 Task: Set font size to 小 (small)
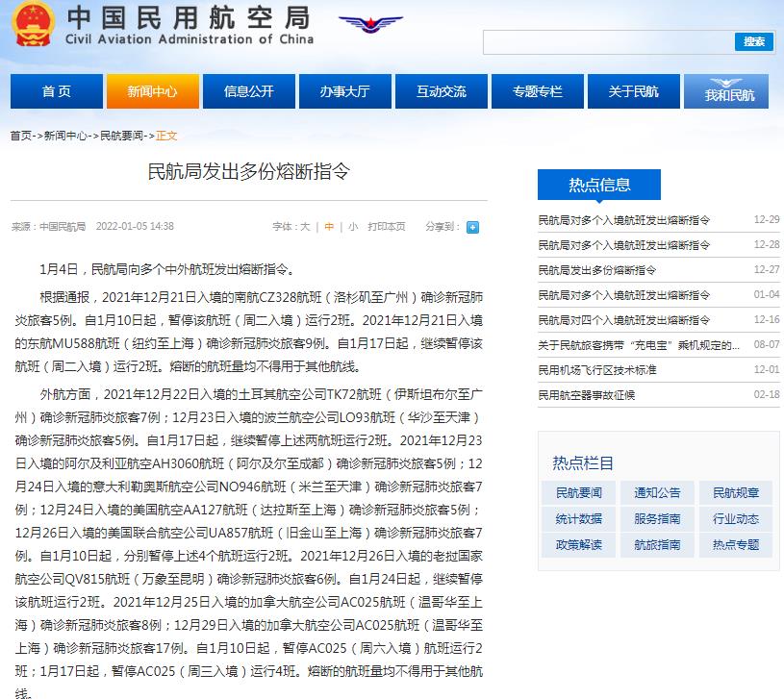353,227
